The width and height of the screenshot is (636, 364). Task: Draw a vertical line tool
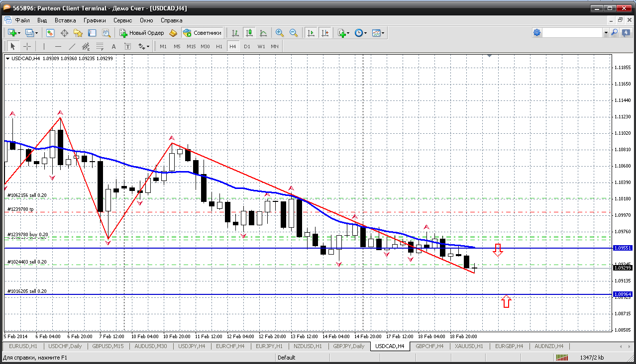coord(44,46)
